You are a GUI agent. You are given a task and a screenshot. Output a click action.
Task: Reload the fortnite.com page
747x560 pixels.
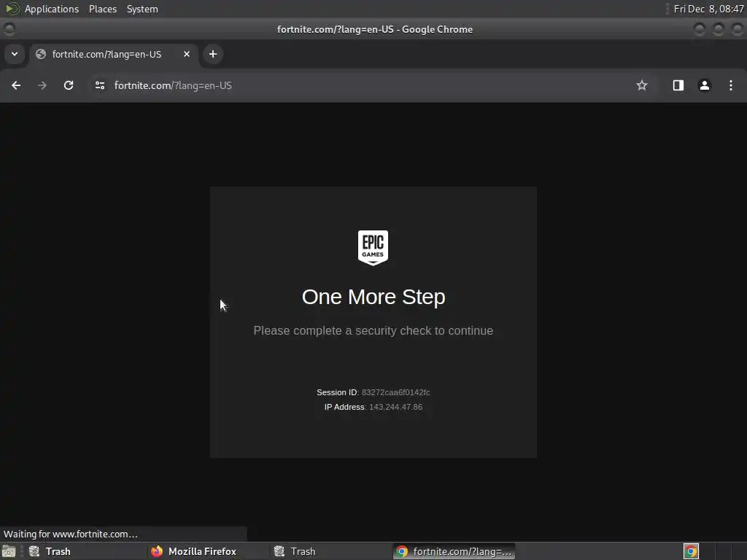[69, 85]
